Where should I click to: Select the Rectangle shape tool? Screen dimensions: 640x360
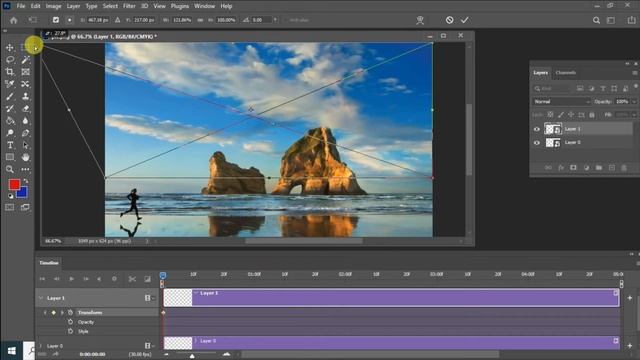click(x=10, y=157)
